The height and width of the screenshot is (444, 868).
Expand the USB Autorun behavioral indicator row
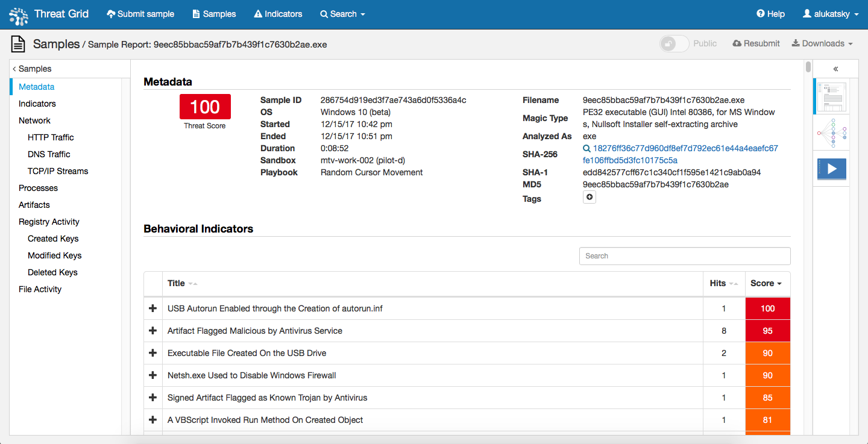click(153, 308)
